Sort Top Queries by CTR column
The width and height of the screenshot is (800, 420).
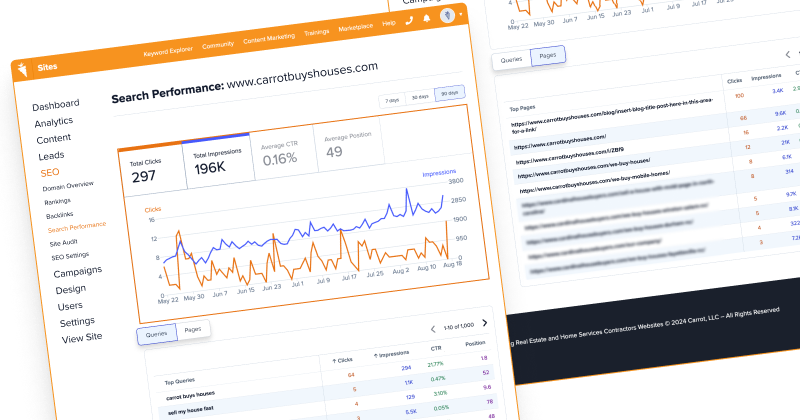(x=436, y=349)
